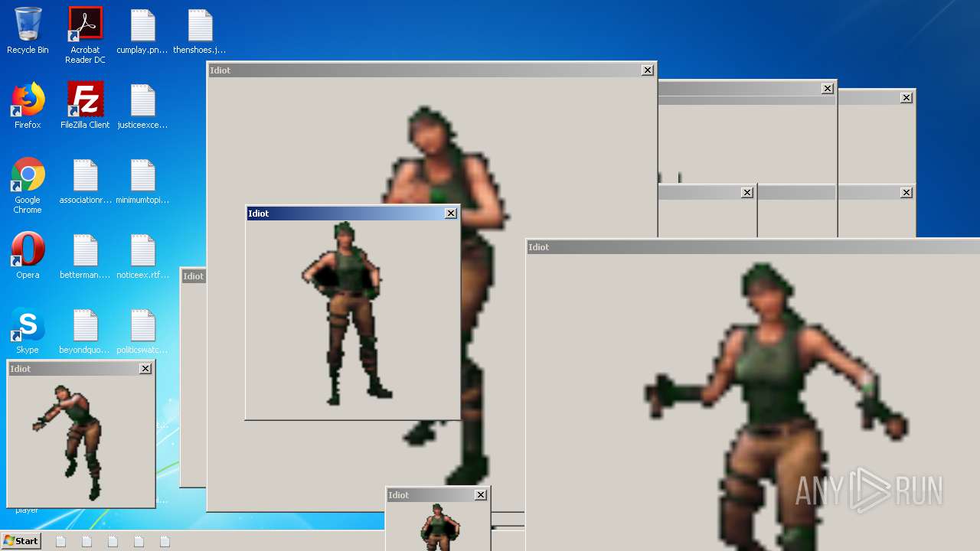Click the leaning dancer image beside Skype

(x=68, y=442)
